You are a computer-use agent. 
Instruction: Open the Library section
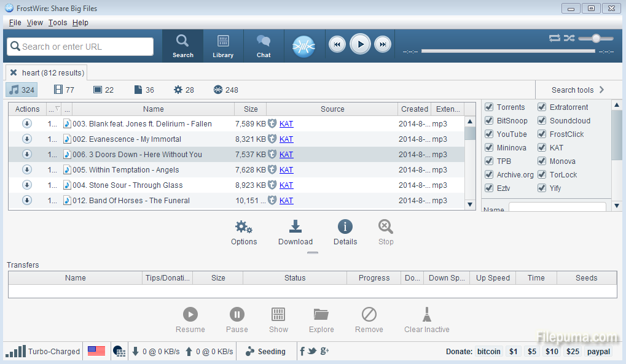pos(223,46)
